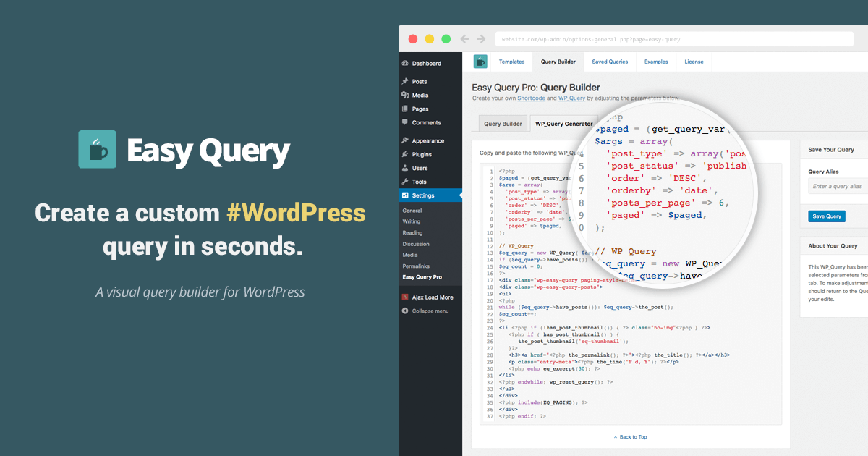868x456 pixels.
Task: Open Tools via the wrench icon
Action: [x=407, y=181]
